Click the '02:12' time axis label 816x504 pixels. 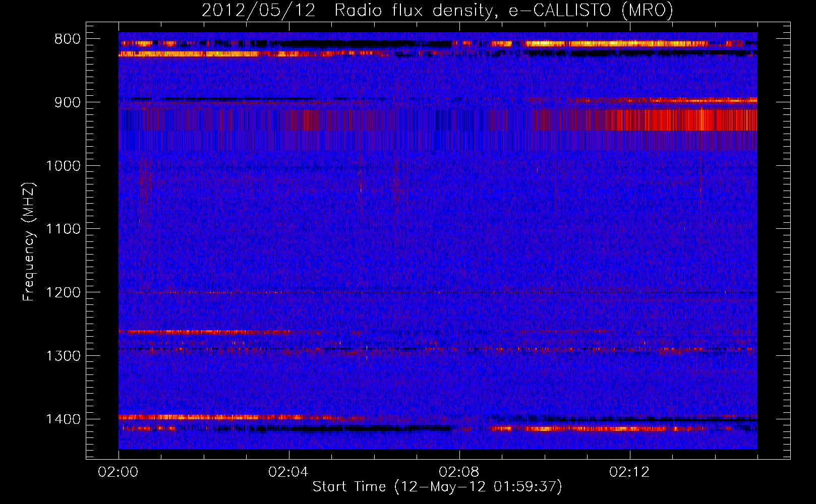(629, 472)
